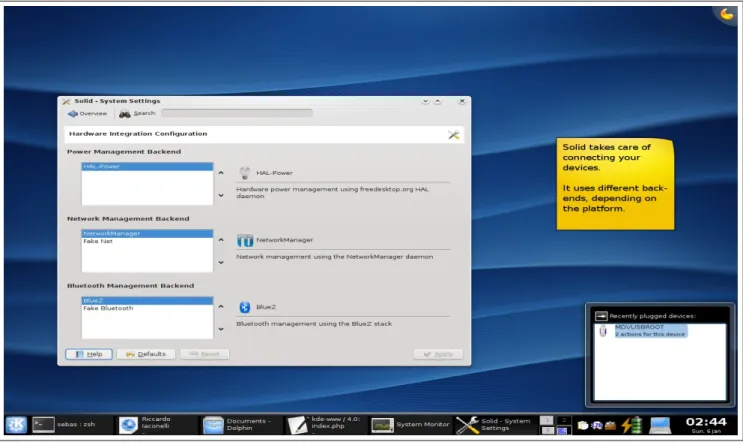
Task: Click the battery power tray icon
Action: coord(632,425)
